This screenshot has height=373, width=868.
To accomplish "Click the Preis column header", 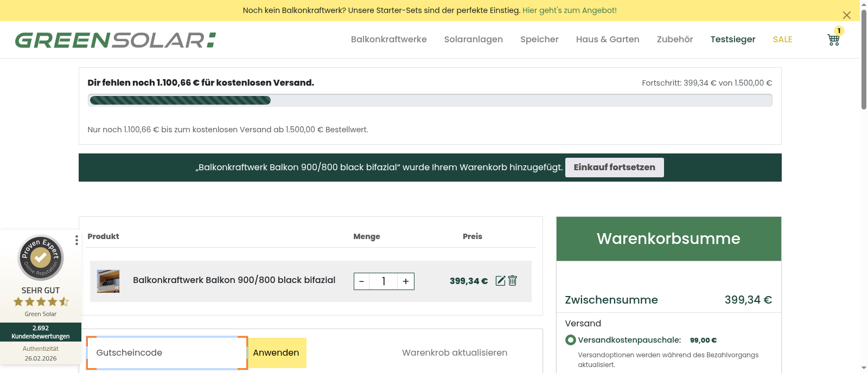I will [473, 236].
